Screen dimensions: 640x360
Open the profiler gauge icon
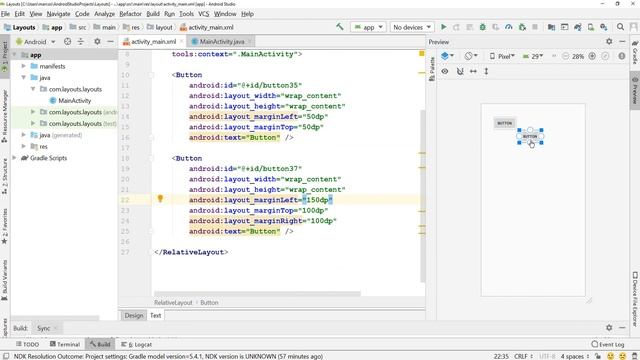click(509, 27)
